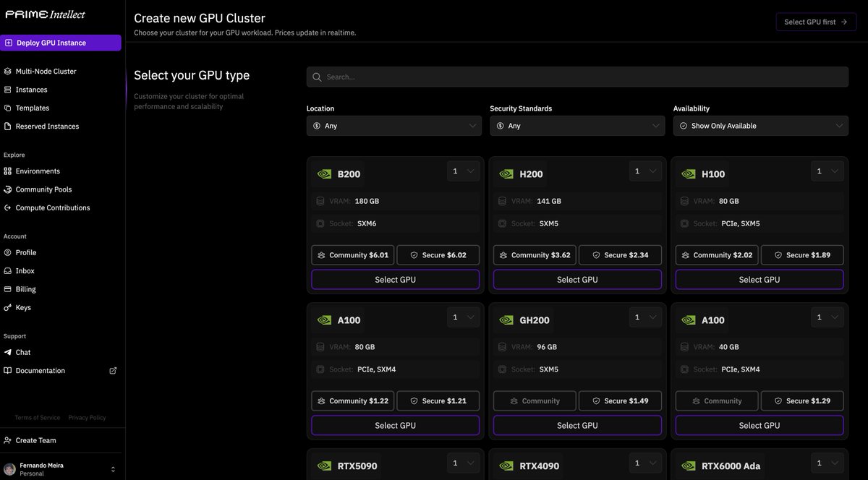Click the NVIDIA logo on B200 card
This screenshot has width=868, height=480.
pos(324,174)
